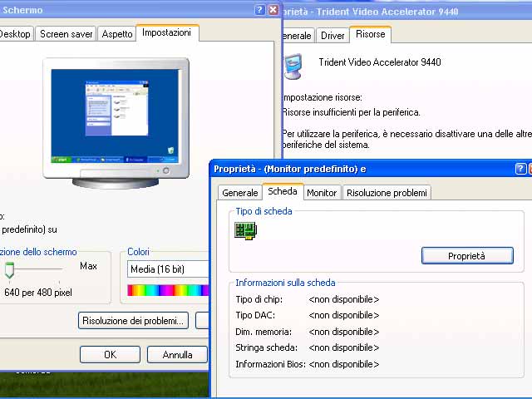Screen dimensions: 532x399
Task: Click the display adapter card icon
Action: tap(246, 231)
